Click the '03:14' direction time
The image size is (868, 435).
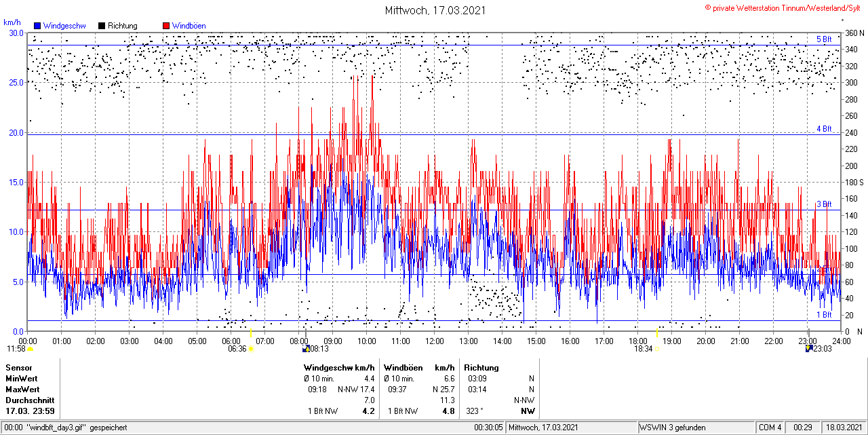click(477, 390)
